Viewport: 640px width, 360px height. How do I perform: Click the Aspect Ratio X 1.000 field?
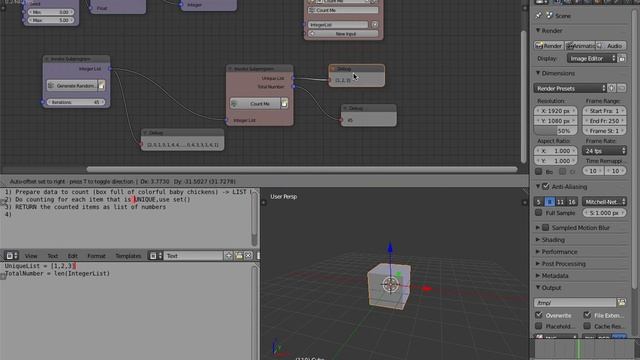tap(556, 151)
